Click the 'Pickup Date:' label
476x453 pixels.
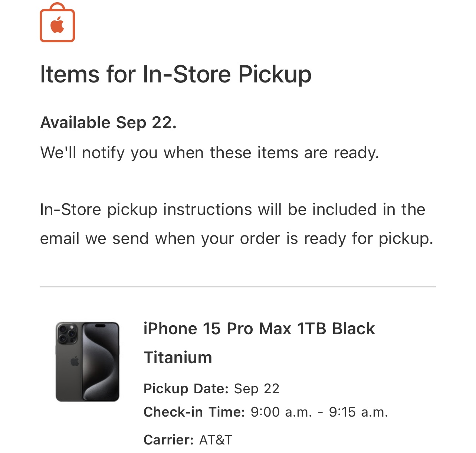click(x=186, y=389)
